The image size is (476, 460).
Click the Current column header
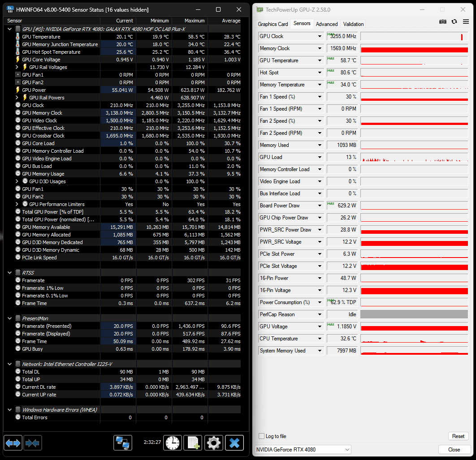(x=118, y=21)
